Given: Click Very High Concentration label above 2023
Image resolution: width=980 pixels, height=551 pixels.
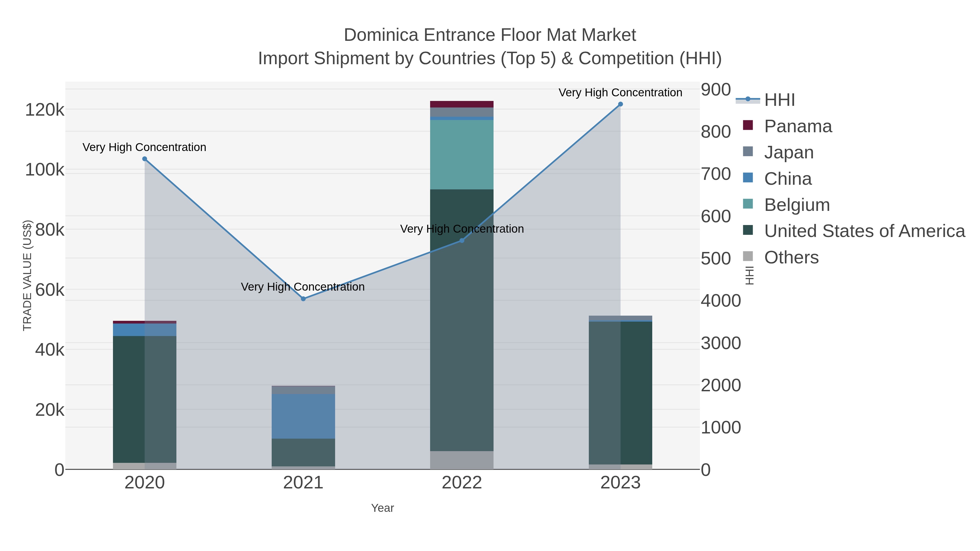Looking at the screenshot, I should pyautogui.click(x=620, y=93).
